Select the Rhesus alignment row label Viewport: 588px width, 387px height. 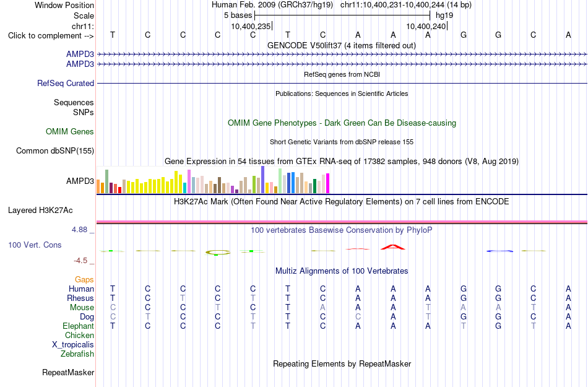(x=80, y=298)
